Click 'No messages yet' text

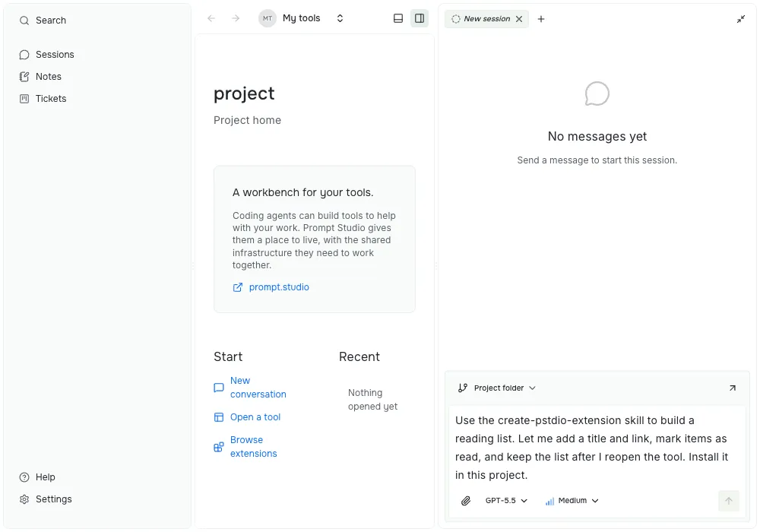(597, 137)
